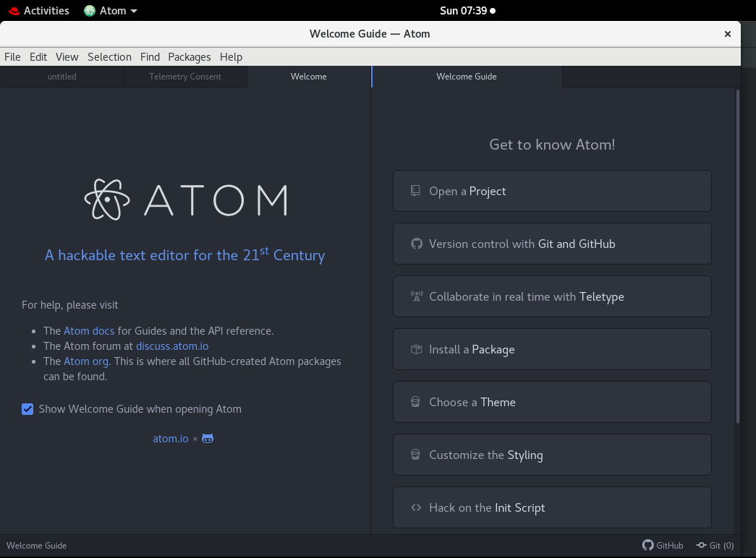The image size is (756, 558).
Task: Switch to the untitled tab
Action: (61, 77)
